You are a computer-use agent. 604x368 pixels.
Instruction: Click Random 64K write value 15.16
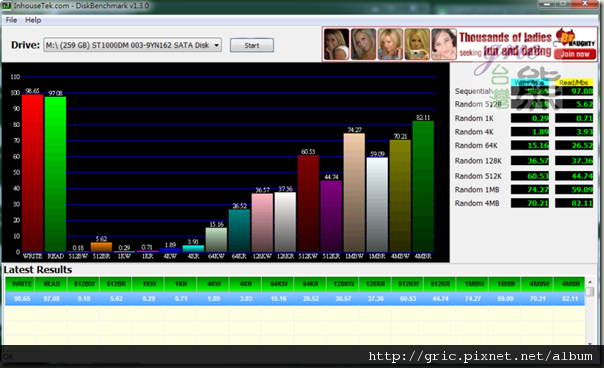click(x=530, y=145)
